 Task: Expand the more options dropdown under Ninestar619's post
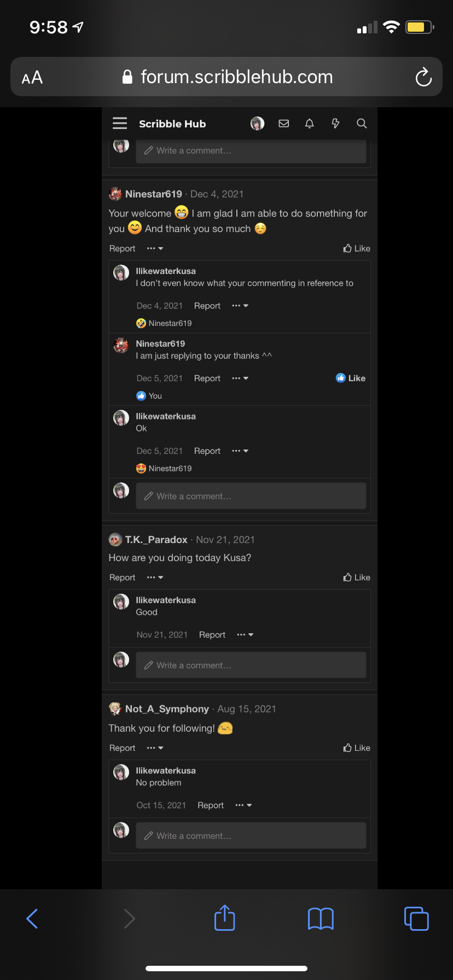click(155, 248)
